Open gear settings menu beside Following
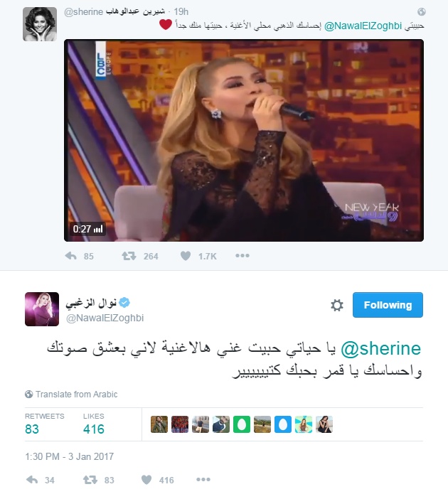The height and width of the screenshot is (499, 448). click(x=337, y=305)
